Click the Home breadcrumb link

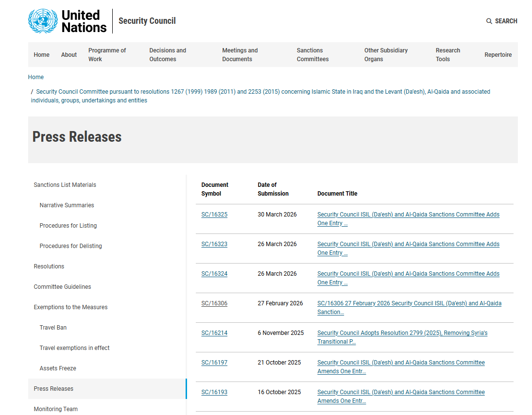click(x=36, y=77)
